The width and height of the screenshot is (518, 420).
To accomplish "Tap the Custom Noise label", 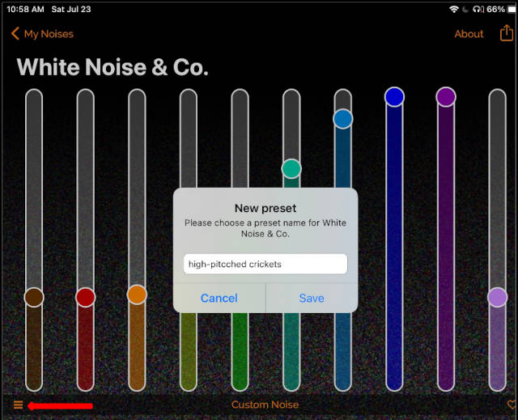I will coord(265,405).
